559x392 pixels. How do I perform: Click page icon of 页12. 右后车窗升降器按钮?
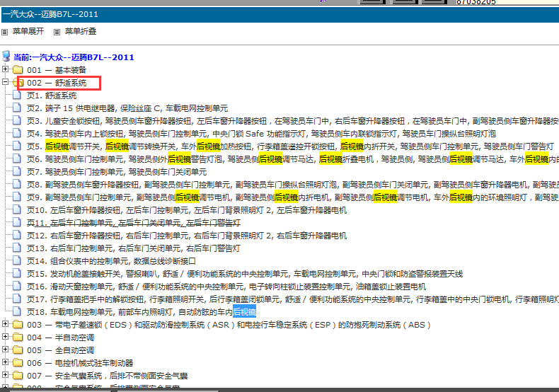pyautogui.click(x=17, y=235)
